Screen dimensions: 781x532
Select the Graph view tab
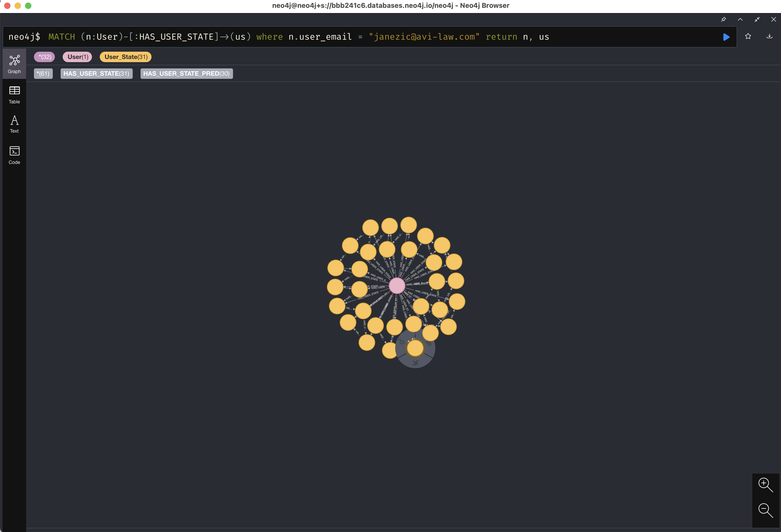[14, 64]
